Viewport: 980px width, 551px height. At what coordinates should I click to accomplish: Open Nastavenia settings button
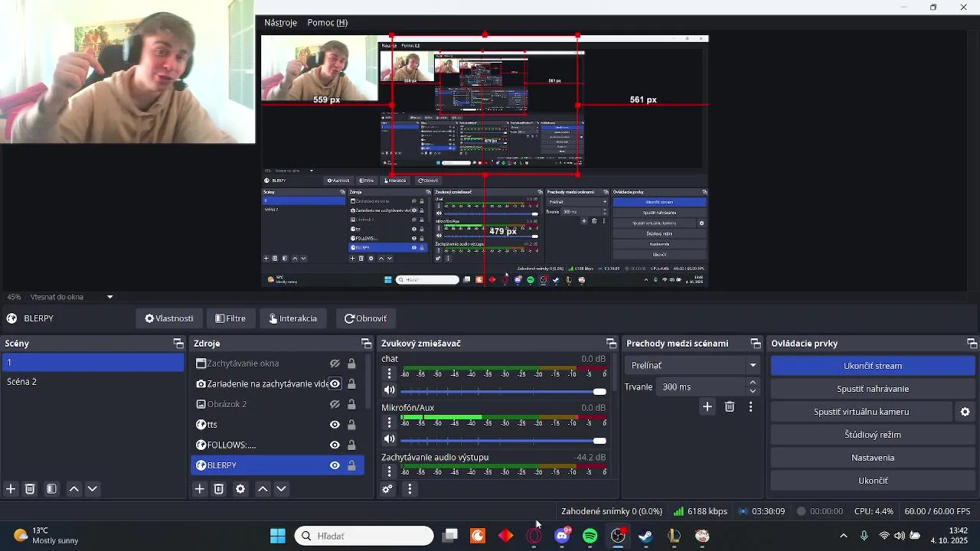873,458
